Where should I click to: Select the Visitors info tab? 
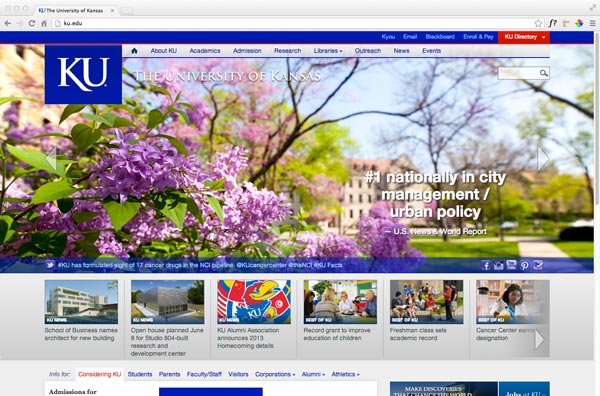coord(238,374)
